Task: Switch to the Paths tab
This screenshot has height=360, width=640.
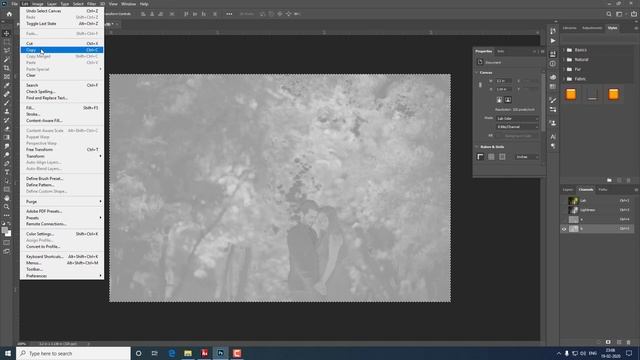Action: [x=602, y=189]
